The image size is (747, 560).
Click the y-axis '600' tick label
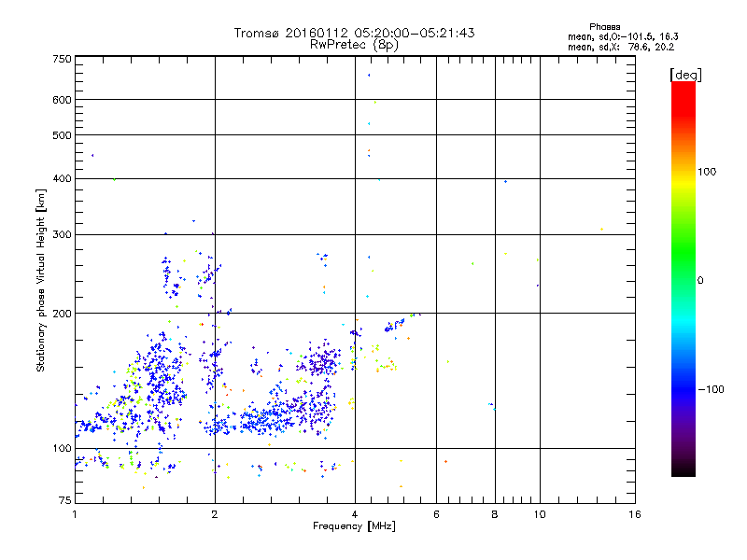[x=62, y=100]
